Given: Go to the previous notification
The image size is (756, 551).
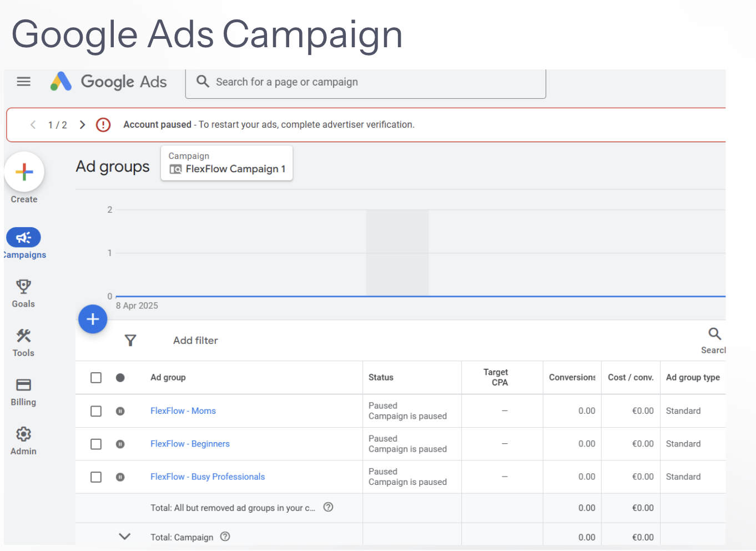Looking at the screenshot, I should point(33,124).
